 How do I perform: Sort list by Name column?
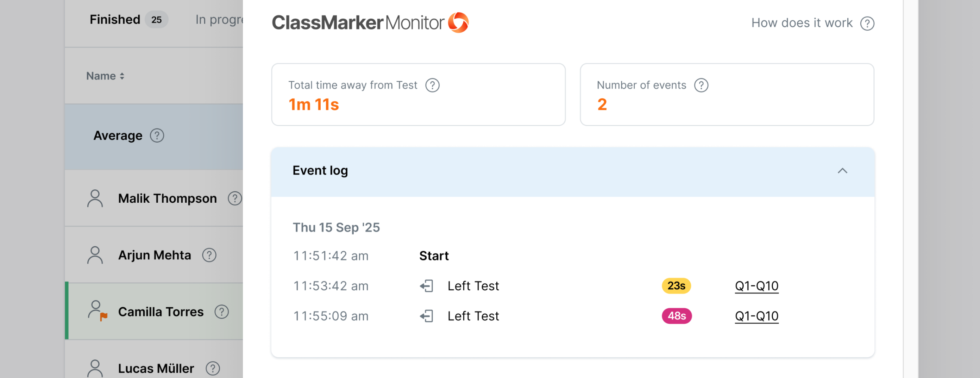105,76
